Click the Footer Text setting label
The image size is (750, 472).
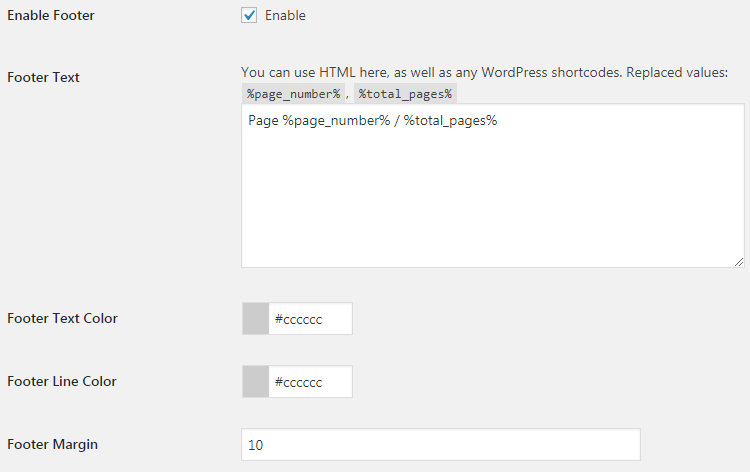click(x=43, y=77)
